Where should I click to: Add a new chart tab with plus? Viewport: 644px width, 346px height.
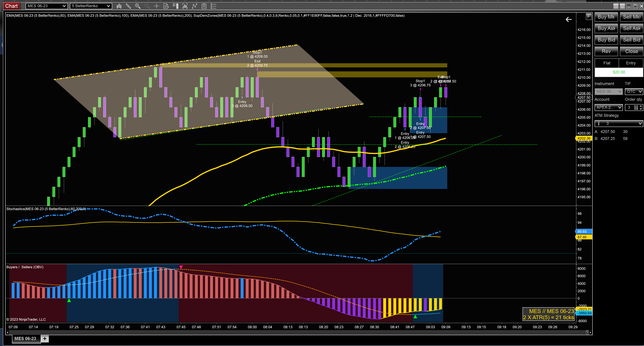45,339
